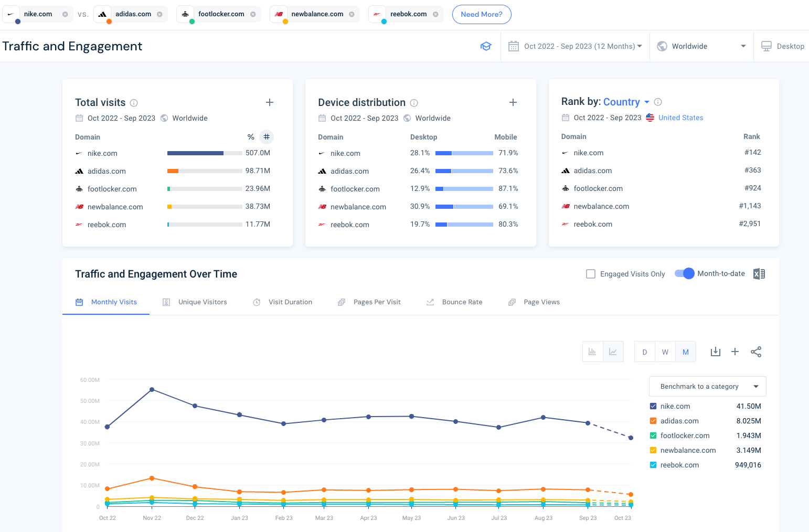Remove adidas.com from the comparison
The height and width of the screenshot is (532, 809).
[x=159, y=14]
